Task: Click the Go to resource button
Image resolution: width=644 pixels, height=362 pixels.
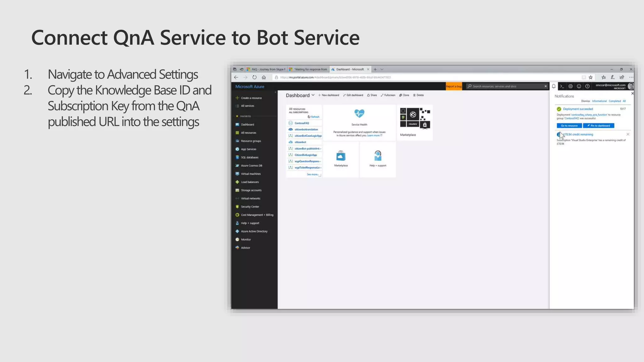Action: tap(569, 126)
